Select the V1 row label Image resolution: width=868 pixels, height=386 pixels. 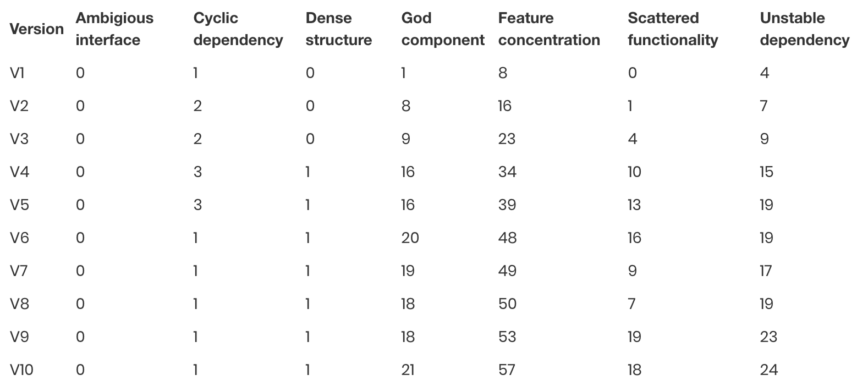pos(17,73)
